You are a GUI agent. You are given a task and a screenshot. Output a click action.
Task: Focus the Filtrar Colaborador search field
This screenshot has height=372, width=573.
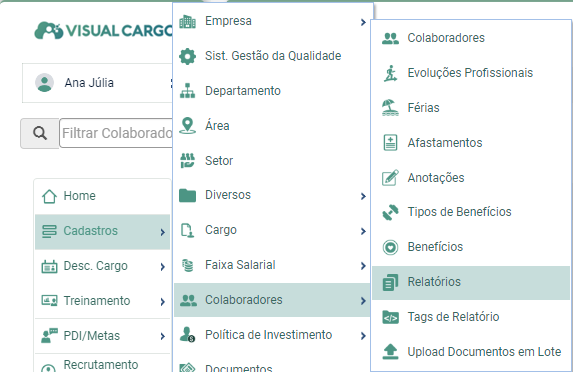point(116,133)
